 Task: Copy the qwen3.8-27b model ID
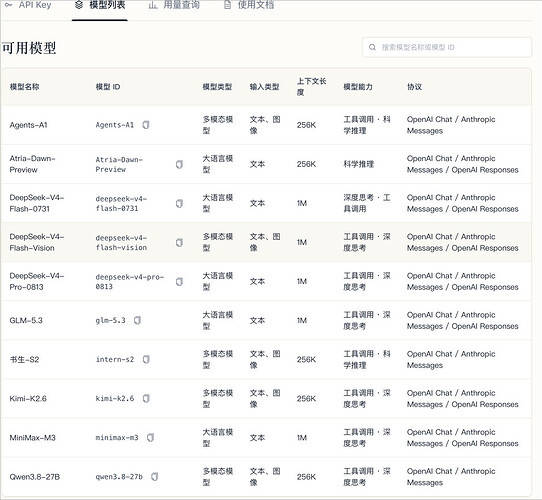pyautogui.click(x=154, y=476)
